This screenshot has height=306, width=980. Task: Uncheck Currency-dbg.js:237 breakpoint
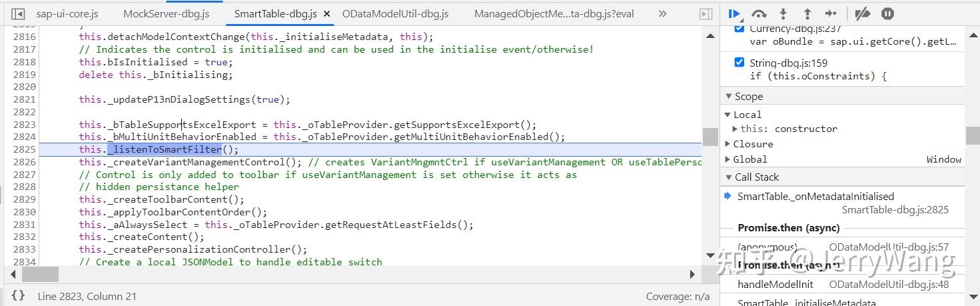point(739,29)
